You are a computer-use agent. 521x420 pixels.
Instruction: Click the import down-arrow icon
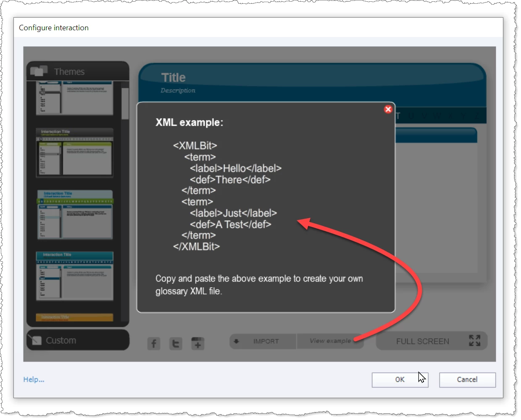pyautogui.click(x=236, y=341)
